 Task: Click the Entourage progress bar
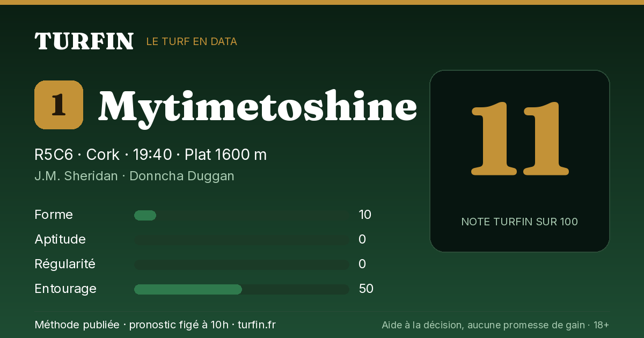[241, 289]
